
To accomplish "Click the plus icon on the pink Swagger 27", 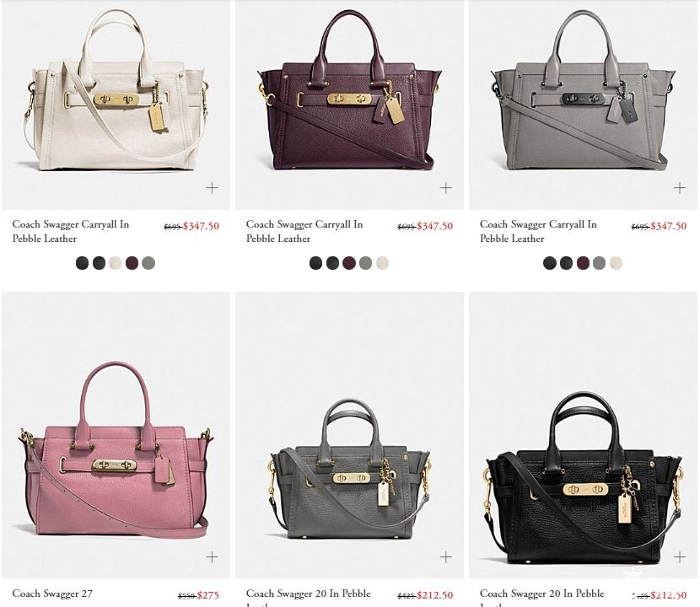I will point(212,556).
